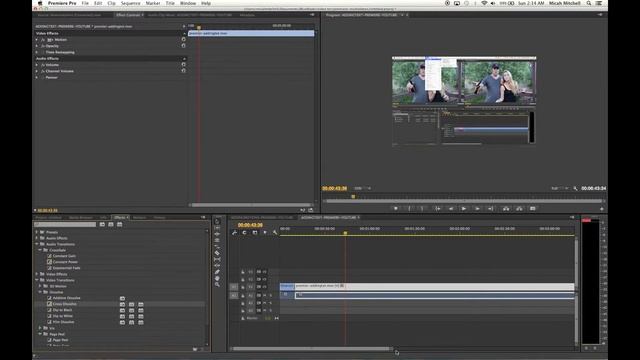640x360 pixels.
Task: Click Go to In point button
Action: (x=438, y=209)
